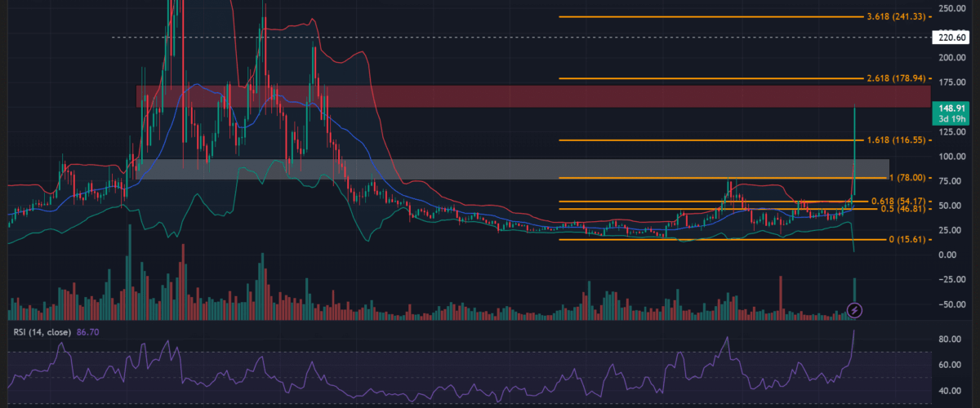Screen dimensions: 980x408
Task: Click the 3d 19h bar countdown label
Action: (953, 120)
